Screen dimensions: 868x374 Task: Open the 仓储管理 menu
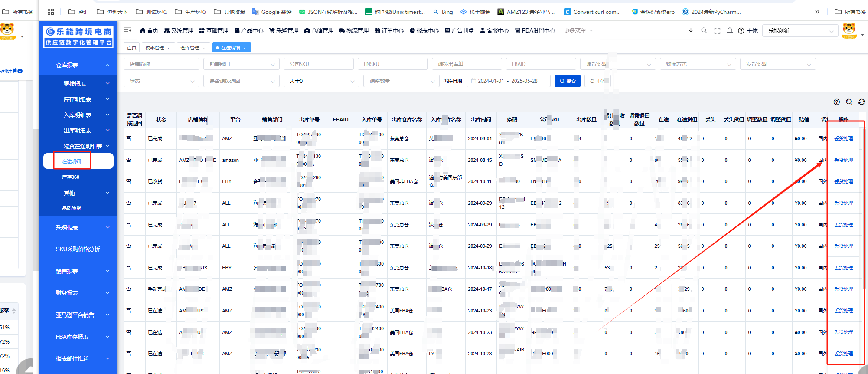(x=319, y=30)
